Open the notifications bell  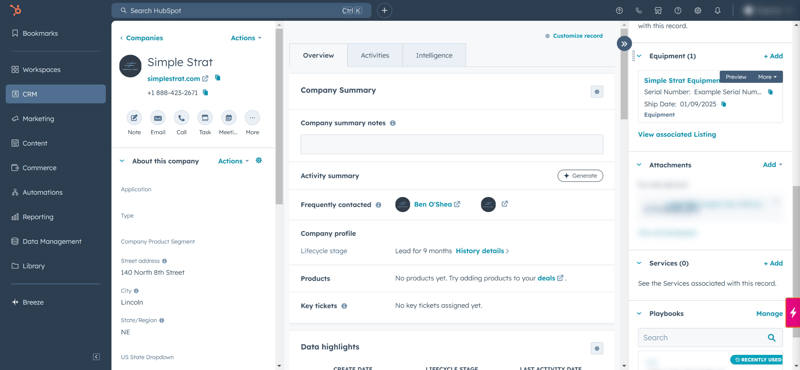(717, 10)
